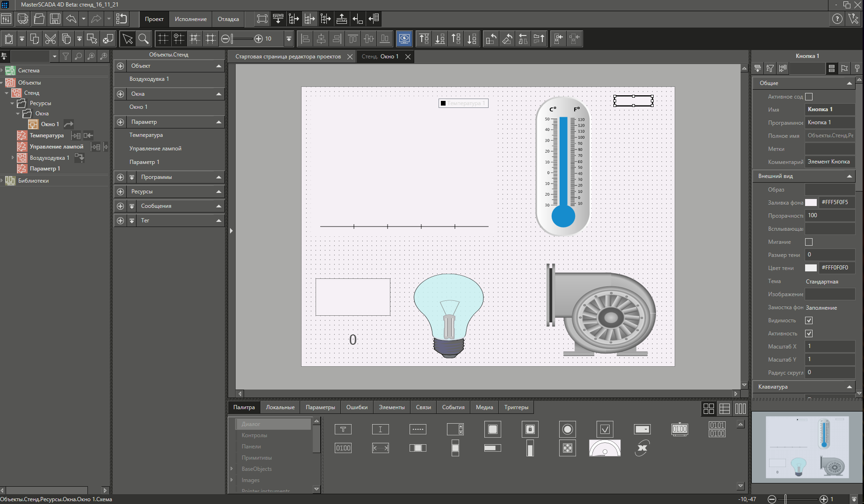Screen dimensions: 864x504
Task: Switch palette to grid view icon
Action: coord(708,409)
